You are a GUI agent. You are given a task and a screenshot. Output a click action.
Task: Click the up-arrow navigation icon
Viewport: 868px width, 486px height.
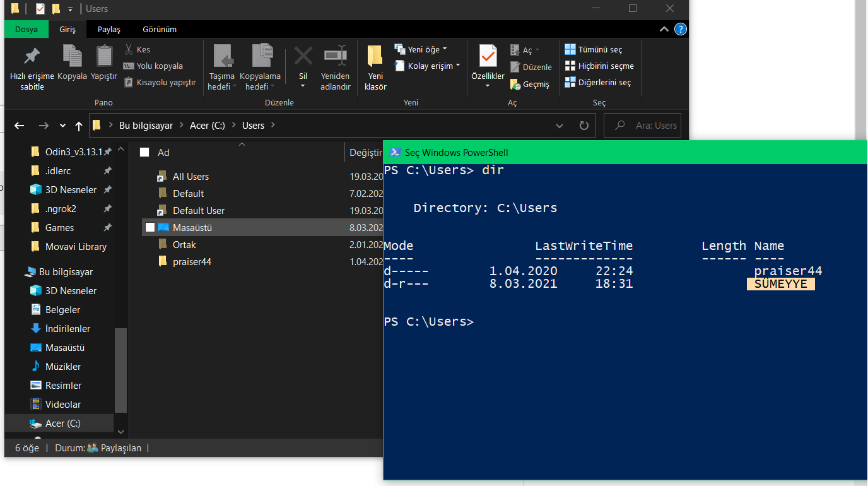[x=78, y=125]
